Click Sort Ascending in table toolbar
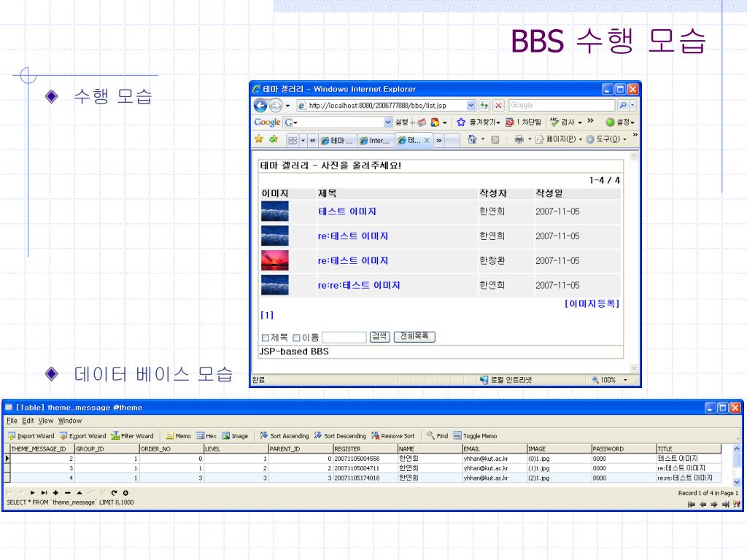Image resolution: width=747 pixels, height=560 pixels. pos(285,436)
